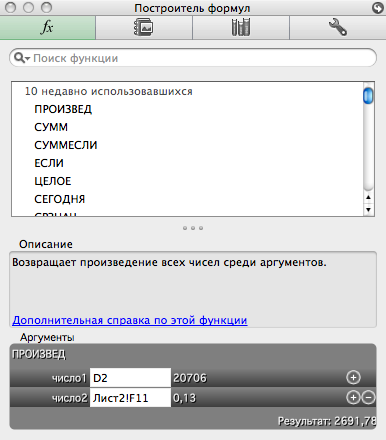Click the scroll down arrow in function list
The height and width of the screenshot is (440, 386).
(368, 210)
